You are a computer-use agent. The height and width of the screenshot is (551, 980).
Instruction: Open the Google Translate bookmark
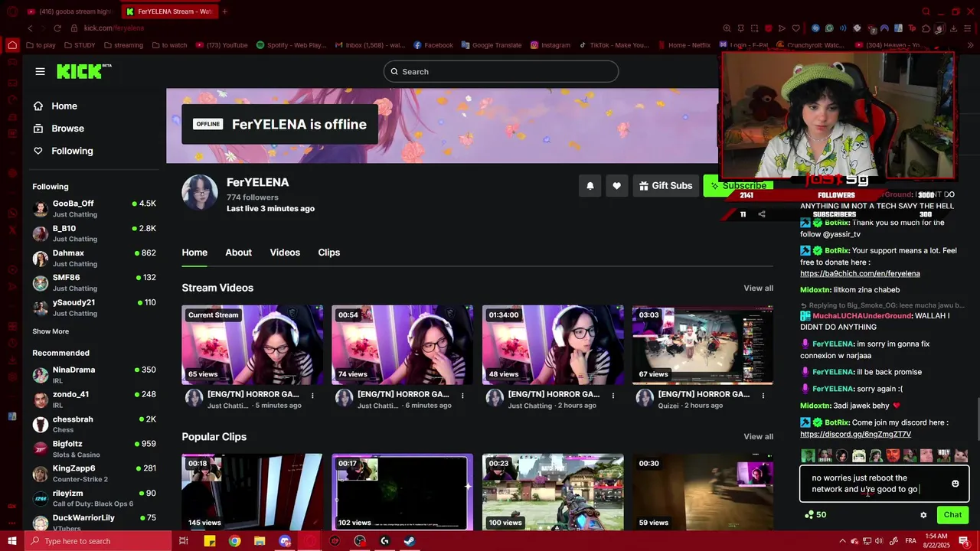click(491, 45)
